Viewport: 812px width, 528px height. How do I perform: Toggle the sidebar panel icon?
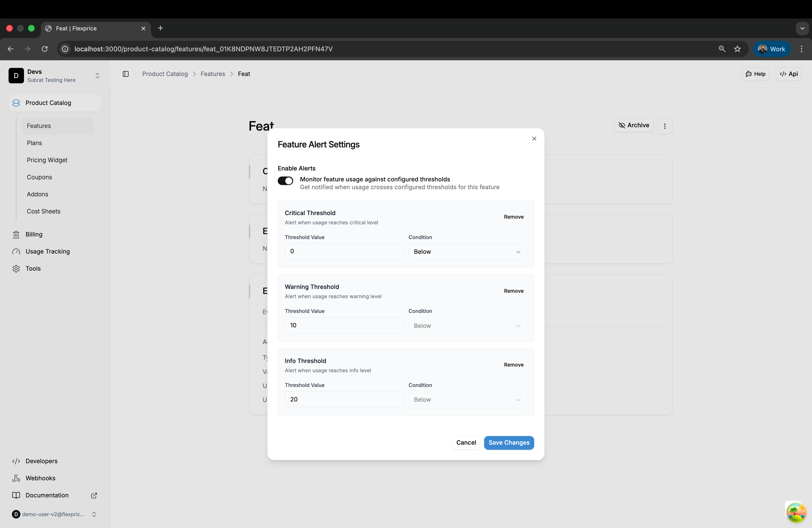pyautogui.click(x=126, y=74)
